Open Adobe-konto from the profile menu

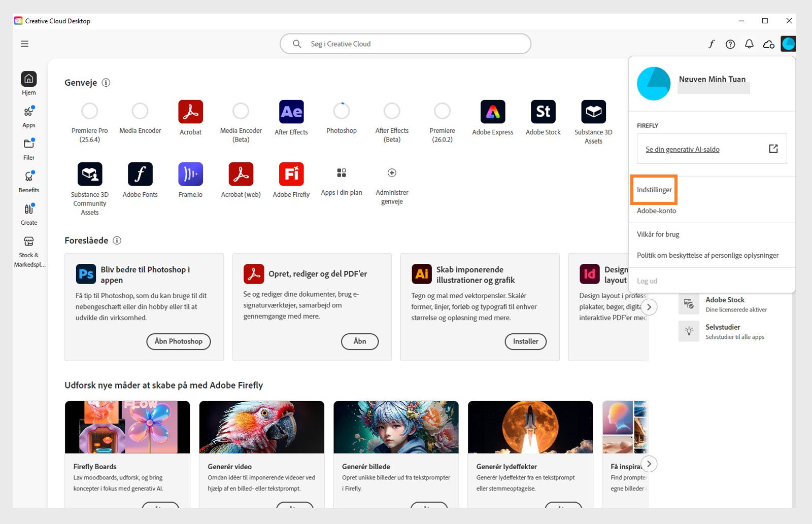656,211
